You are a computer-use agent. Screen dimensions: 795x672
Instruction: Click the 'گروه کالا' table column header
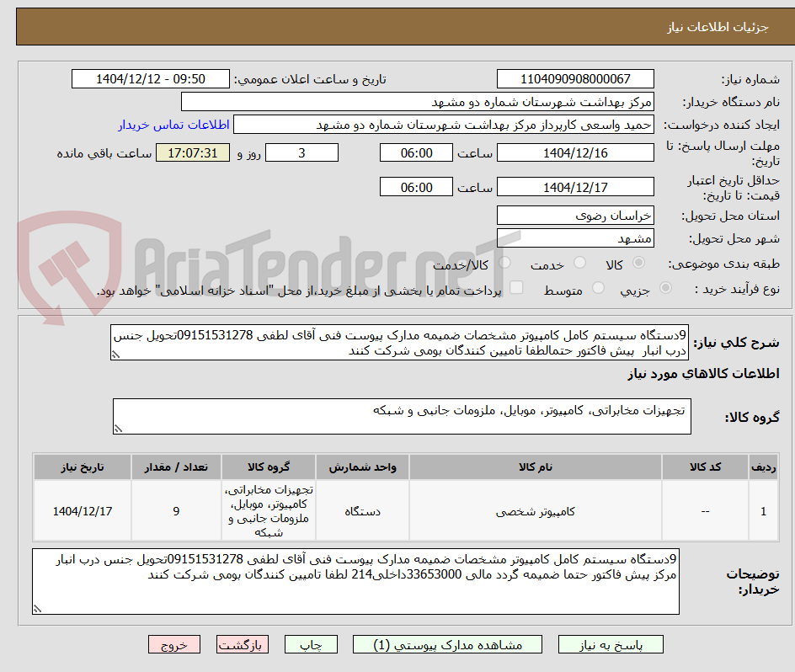click(x=269, y=467)
